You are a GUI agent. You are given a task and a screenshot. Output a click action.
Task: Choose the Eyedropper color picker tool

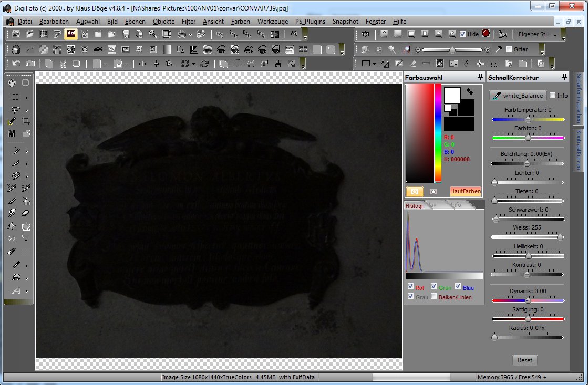(x=16, y=265)
